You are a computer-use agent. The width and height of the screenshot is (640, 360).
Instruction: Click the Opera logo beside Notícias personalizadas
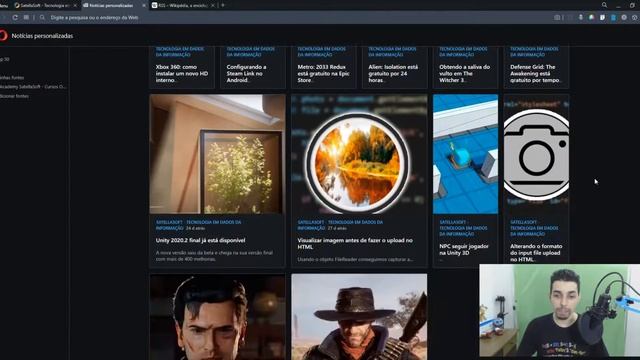[x=4, y=36]
